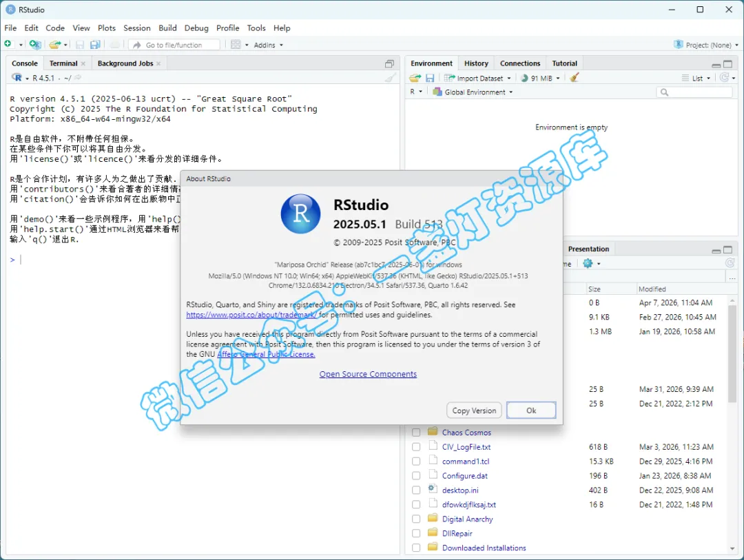Check the box next to Downloaded Installations
Image resolution: width=744 pixels, height=560 pixels.
[416, 548]
